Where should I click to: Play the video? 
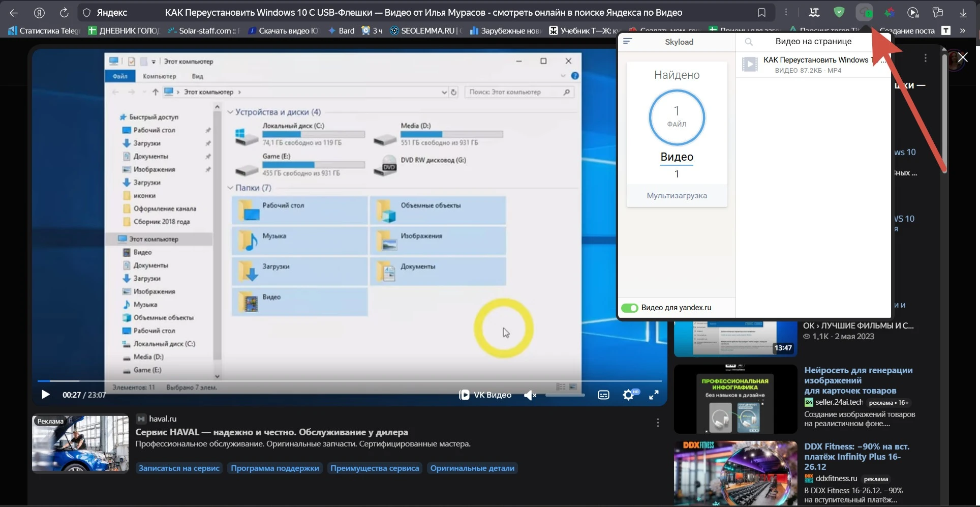click(45, 395)
